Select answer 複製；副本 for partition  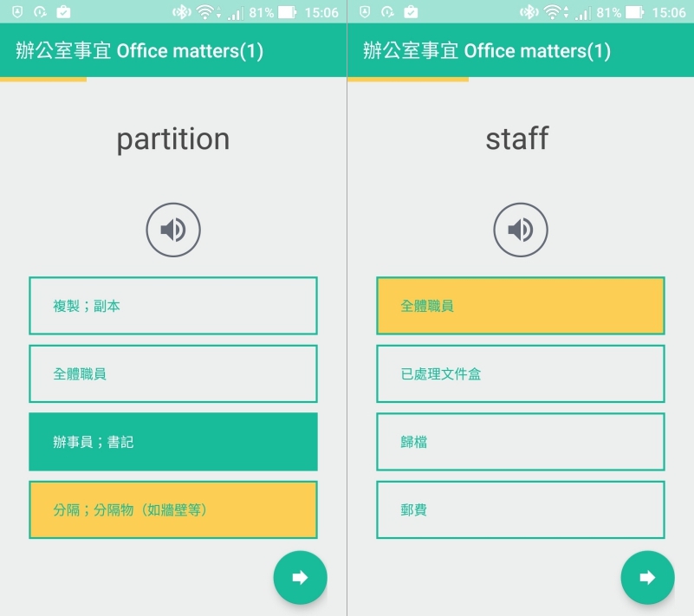pyautogui.click(x=173, y=306)
